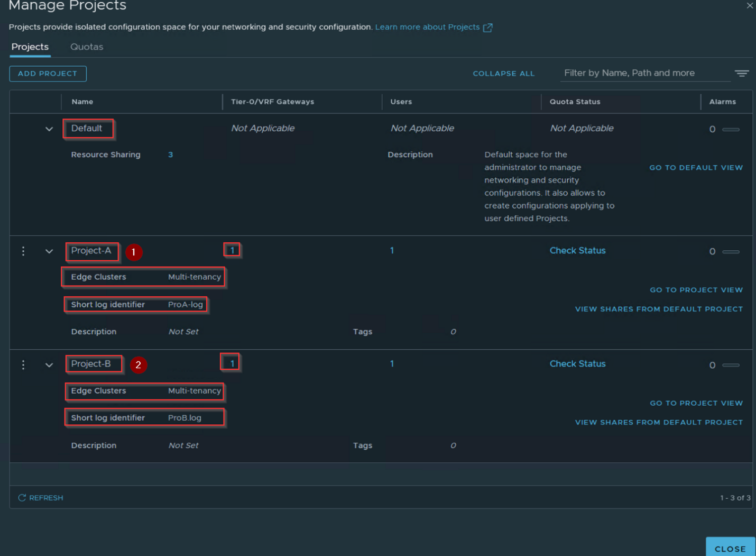Collapse the Project-B row chevron
Image resolution: width=756 pixels, height=556 pixels.
pyautogui.click(x=49, y=365)
